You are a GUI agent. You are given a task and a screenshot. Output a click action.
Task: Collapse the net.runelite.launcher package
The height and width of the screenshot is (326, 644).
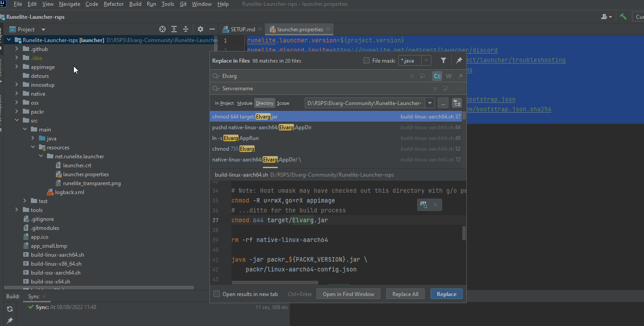(x=41, y=156)
